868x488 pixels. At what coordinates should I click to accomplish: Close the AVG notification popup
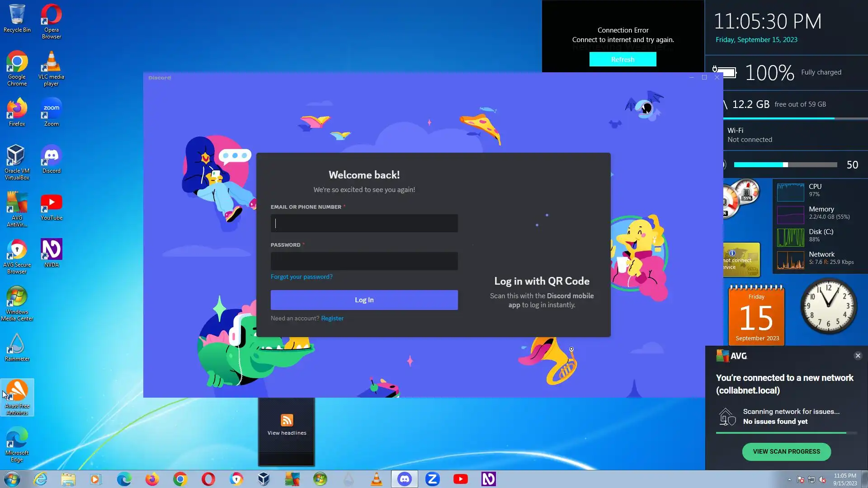click(x=858, y=356)
